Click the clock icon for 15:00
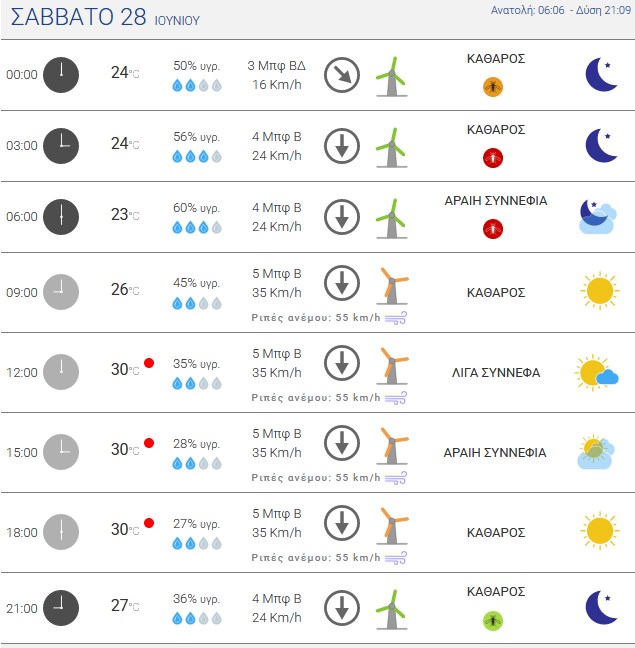 coord(61,452)
